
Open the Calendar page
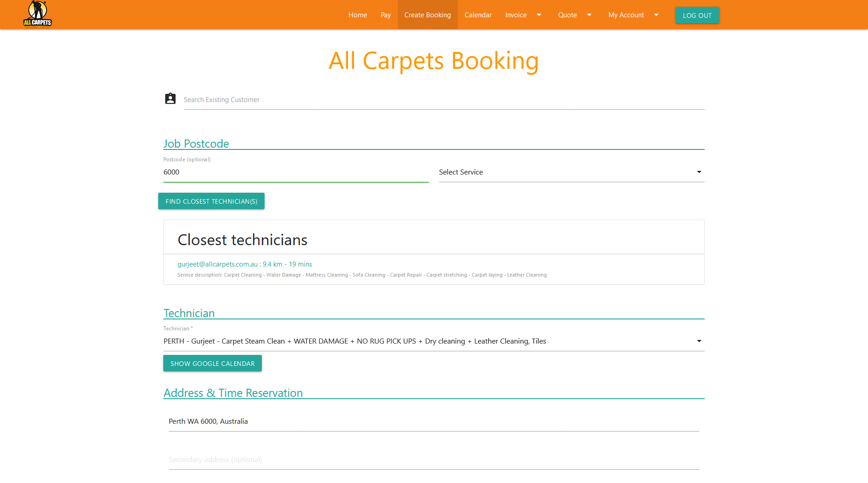point(478,15)
